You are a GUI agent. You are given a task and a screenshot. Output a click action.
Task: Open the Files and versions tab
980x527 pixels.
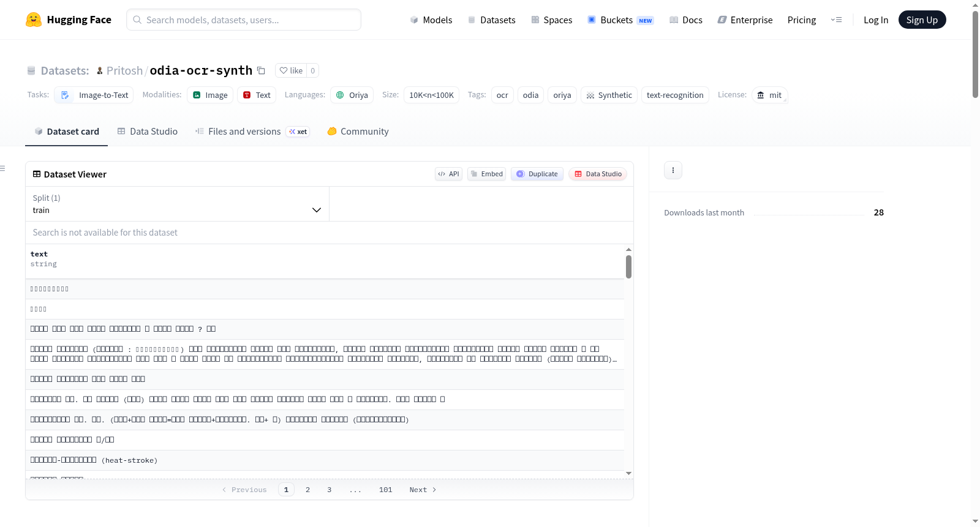point(252,132)
